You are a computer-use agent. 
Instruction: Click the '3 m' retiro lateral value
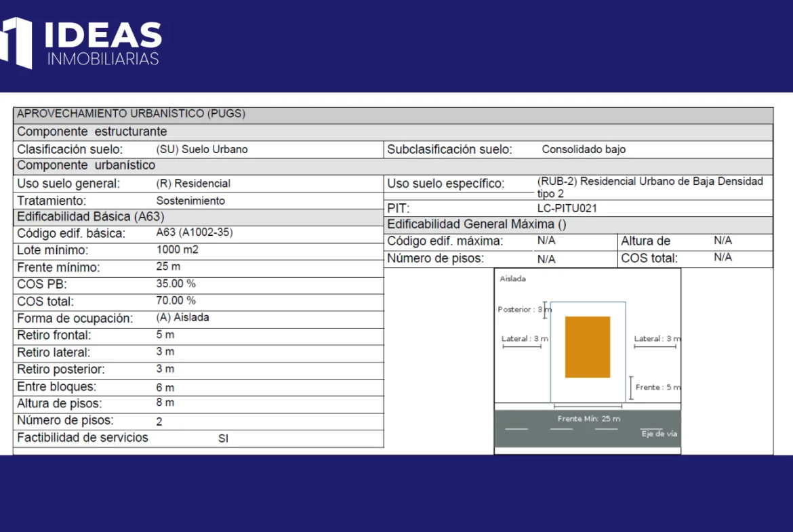click(x=165, y=352)
